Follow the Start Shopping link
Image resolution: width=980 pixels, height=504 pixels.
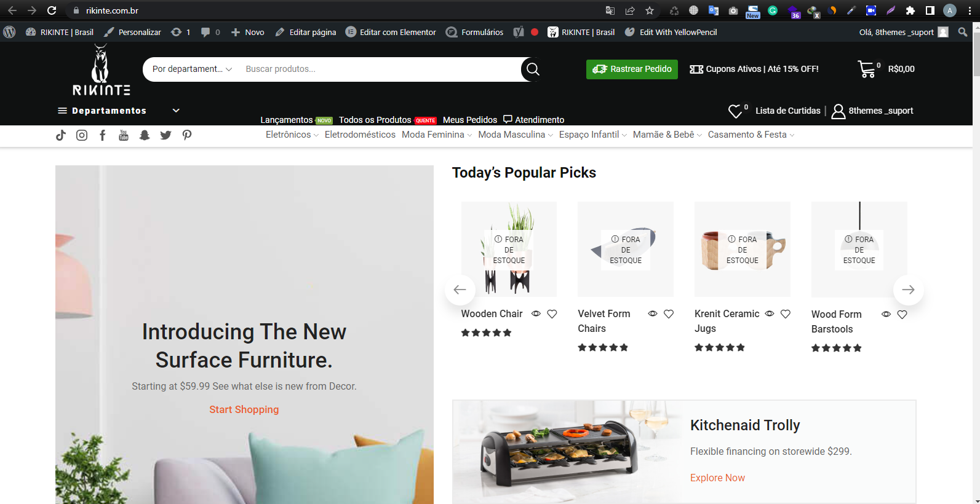pos(244,409)
